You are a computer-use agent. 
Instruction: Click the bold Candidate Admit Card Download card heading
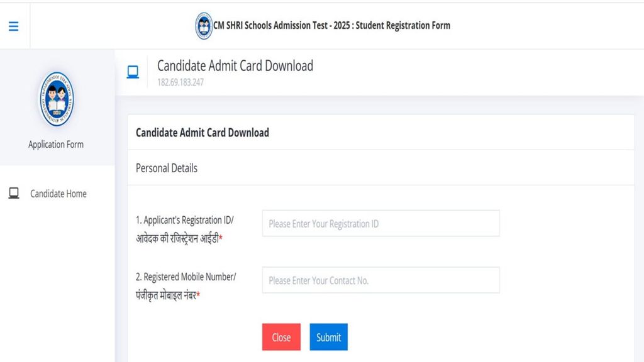(x=203, y=133)
